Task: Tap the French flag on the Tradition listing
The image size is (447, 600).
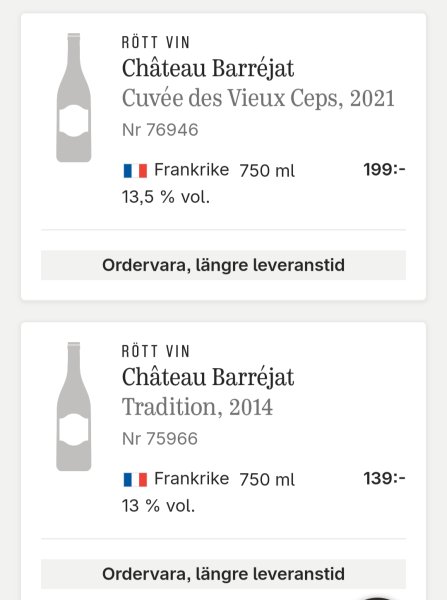Action: [135, 479]
